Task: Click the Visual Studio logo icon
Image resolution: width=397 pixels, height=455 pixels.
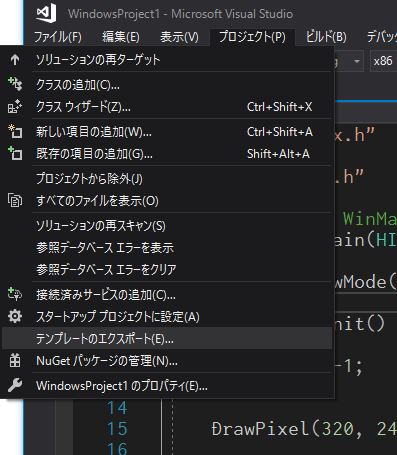Action: 46,13
